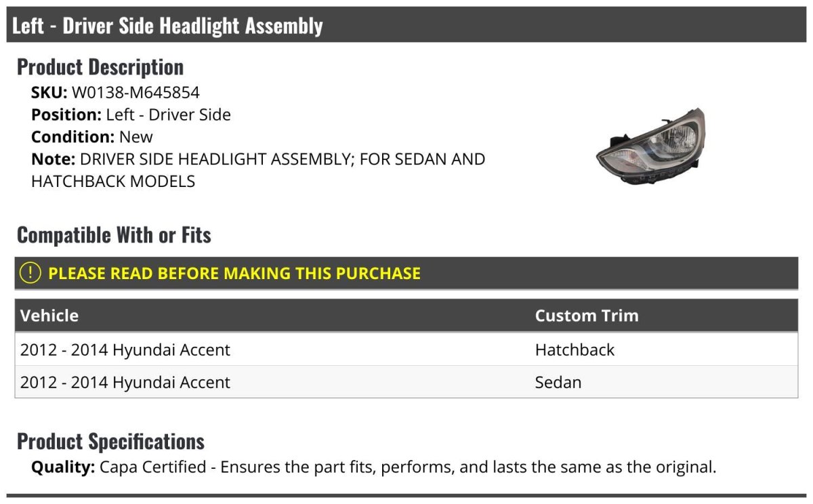This screenshot has width=813, height=504.
Task: Click the Hatchback trim cell
Action: (575, 350)
